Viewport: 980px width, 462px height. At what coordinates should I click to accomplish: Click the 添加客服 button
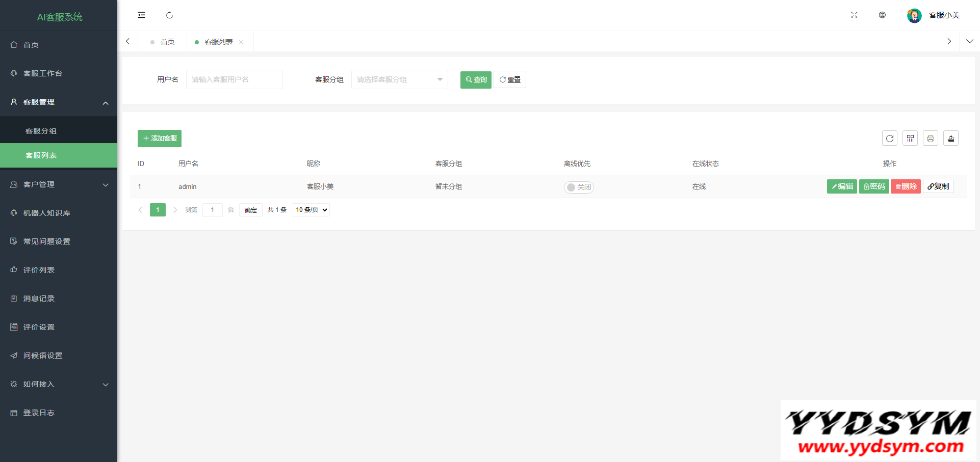(x=160, y=139)
